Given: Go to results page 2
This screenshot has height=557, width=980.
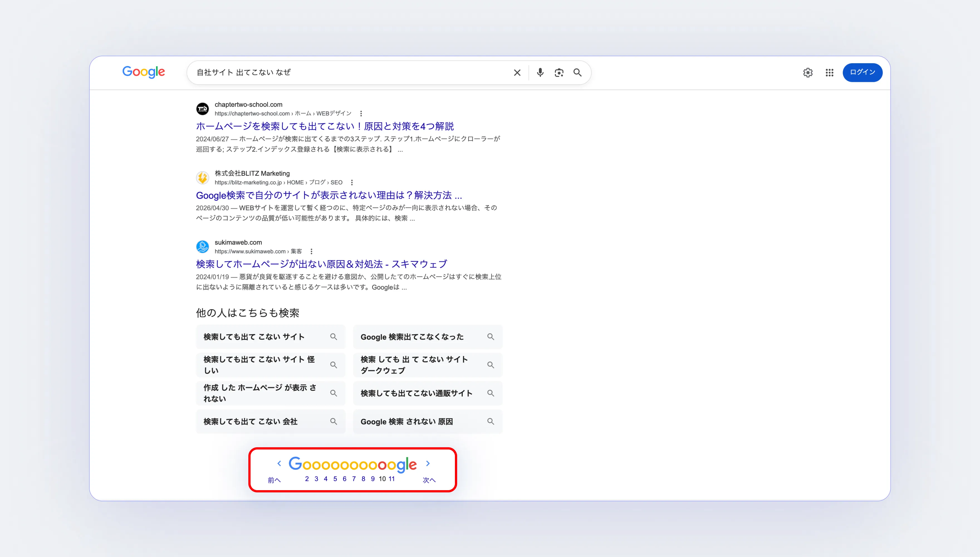Looking at the screenshot, I should pos(307,478).
